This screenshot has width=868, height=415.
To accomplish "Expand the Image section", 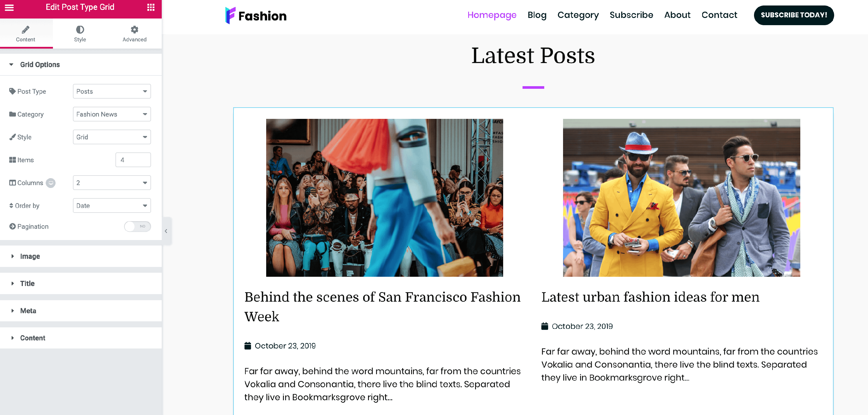I will [30, 256].
